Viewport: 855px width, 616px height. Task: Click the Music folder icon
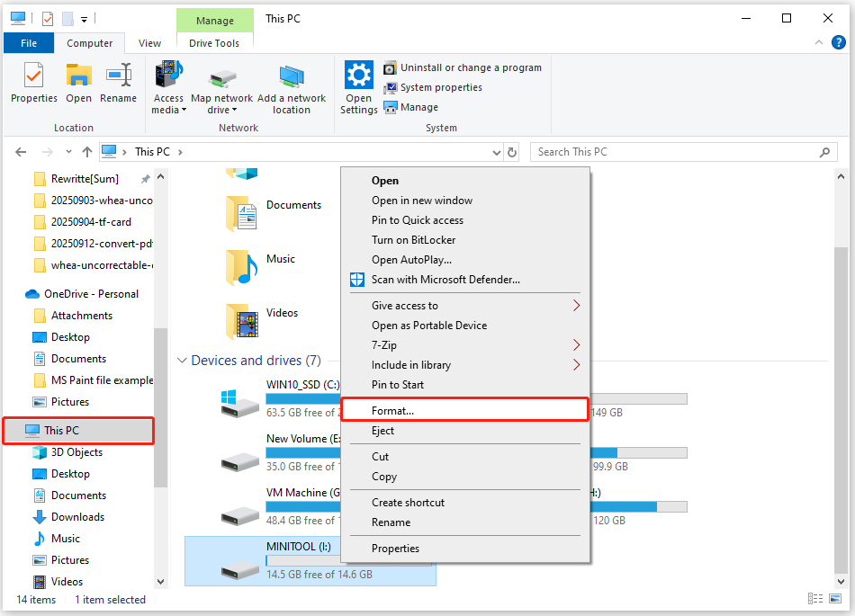[241, 267]
